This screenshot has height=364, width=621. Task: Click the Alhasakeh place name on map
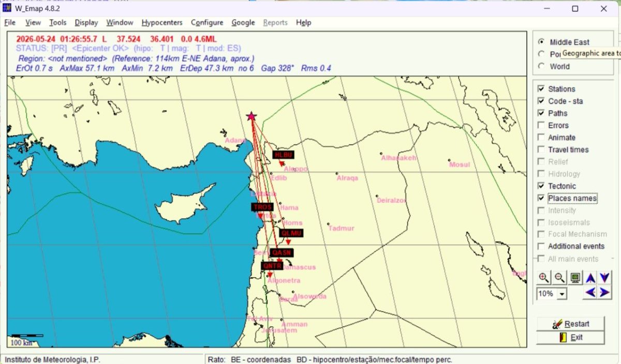(x=398, y=158)
